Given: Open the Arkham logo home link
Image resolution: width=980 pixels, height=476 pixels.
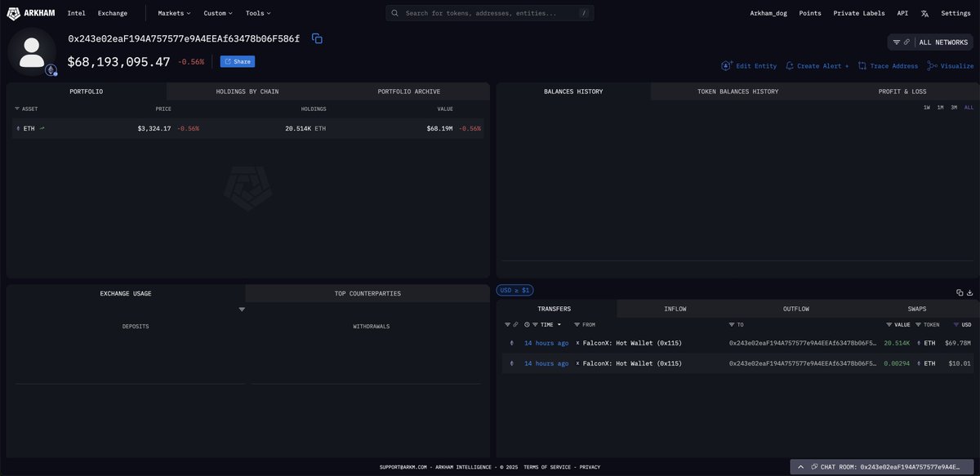Looking at the screenshot, I should click(x=31, y=13).
